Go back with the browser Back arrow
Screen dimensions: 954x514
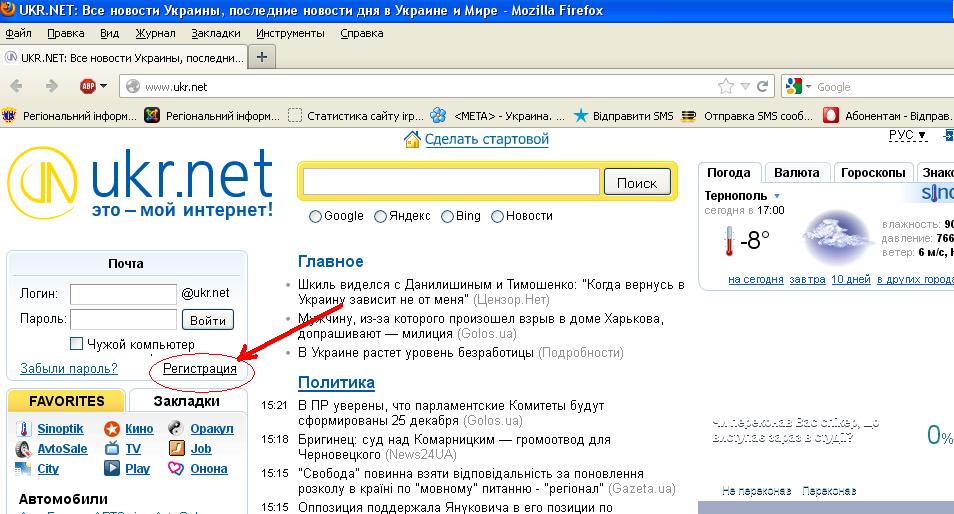tap(16, 86)
